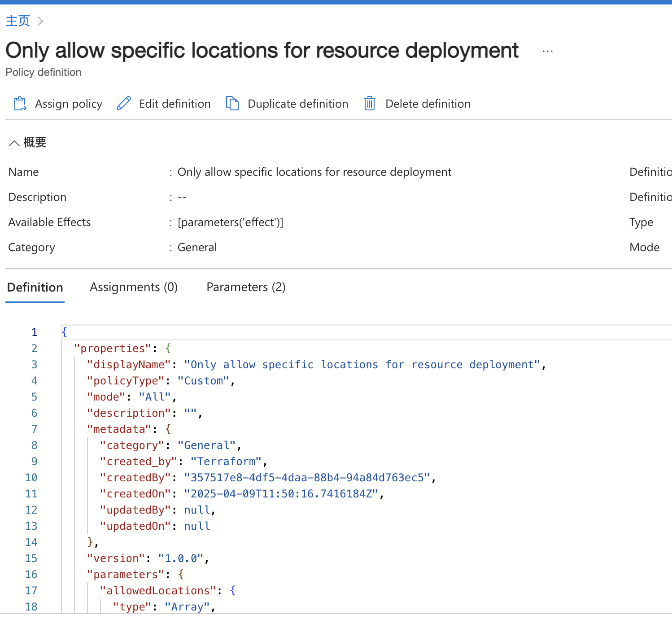This screenshot has height=619, width=672.
Task: Click the page title heading
Action: pos(262,51)
